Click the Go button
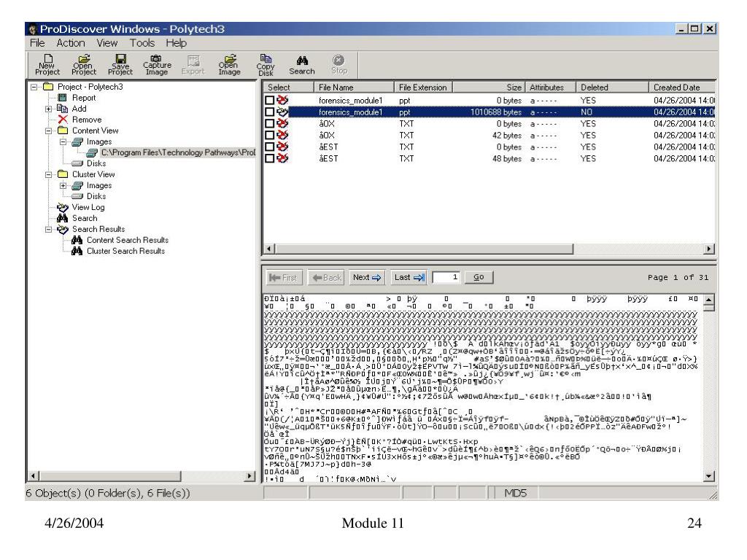The image size is (747, 560). pyautogui.click(x=479, y=277)
